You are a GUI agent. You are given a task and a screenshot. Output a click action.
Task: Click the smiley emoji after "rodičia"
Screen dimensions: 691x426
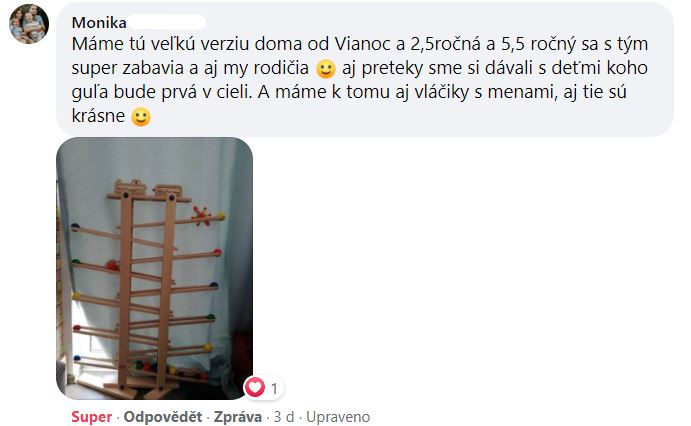click(326, 69)
